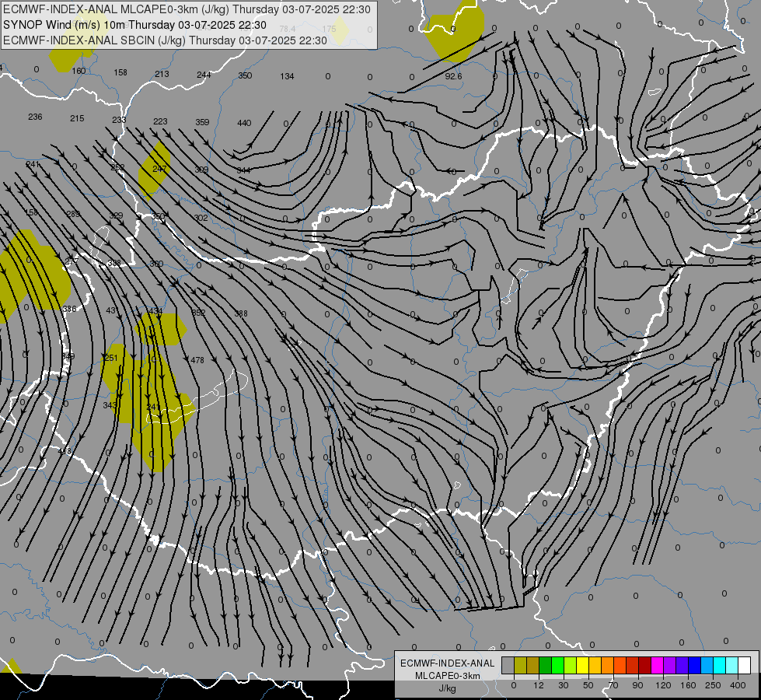Click the map value 338

[x=114, y=263]
